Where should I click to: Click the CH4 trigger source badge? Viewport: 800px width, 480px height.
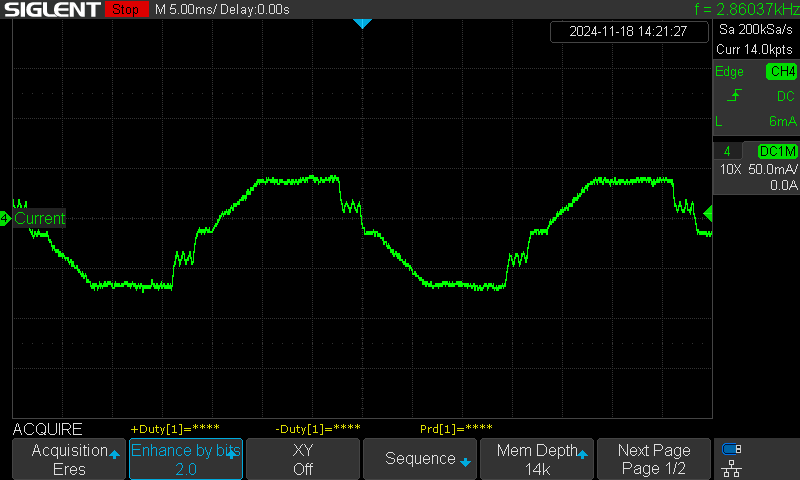(781, 71)
